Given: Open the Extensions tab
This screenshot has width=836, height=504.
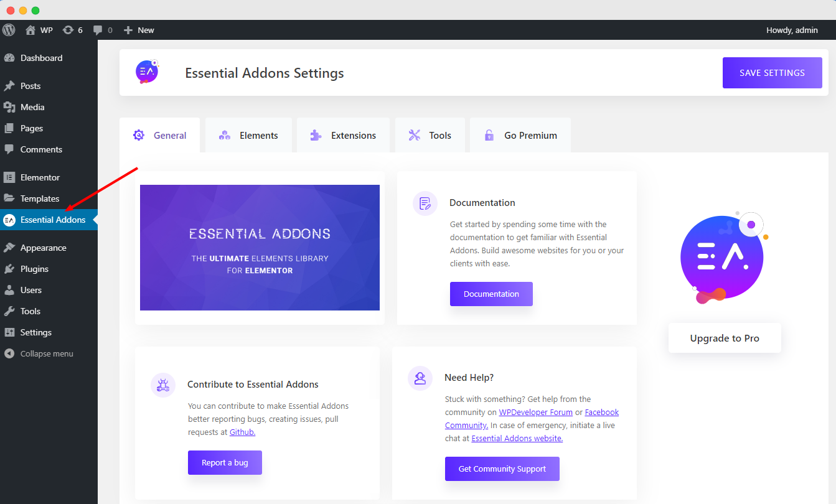Looking at the screenshot, I should [x=343, y=135].
